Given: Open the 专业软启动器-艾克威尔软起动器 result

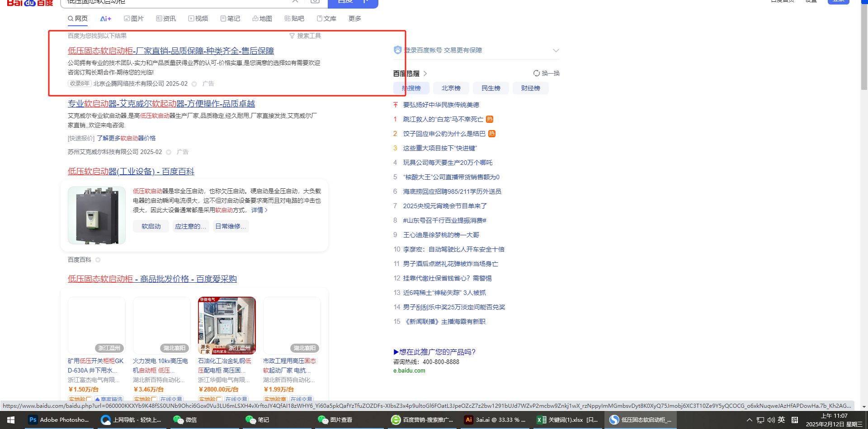Looking at the screenshot, I should pyautogui.click(x=161, y=104).
